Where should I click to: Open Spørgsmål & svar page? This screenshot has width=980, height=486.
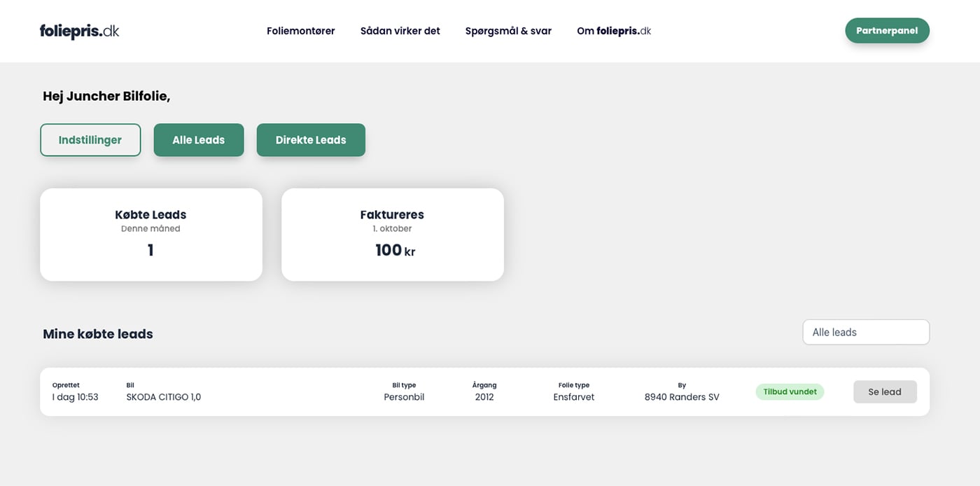[508, 31]
